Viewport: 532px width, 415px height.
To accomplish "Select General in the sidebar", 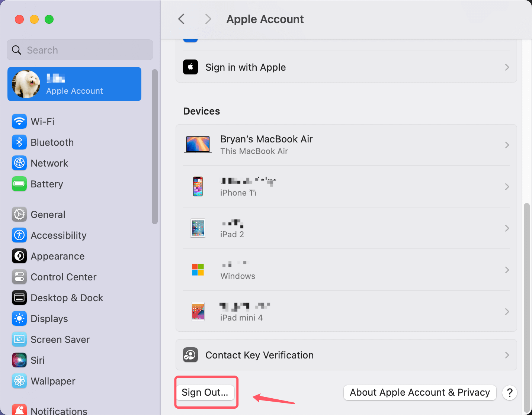I will [19, 214].
